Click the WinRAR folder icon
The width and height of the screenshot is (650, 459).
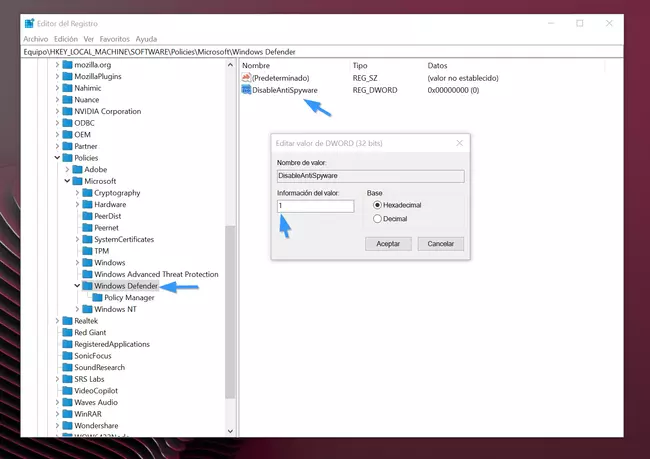(x=67, y=413)
